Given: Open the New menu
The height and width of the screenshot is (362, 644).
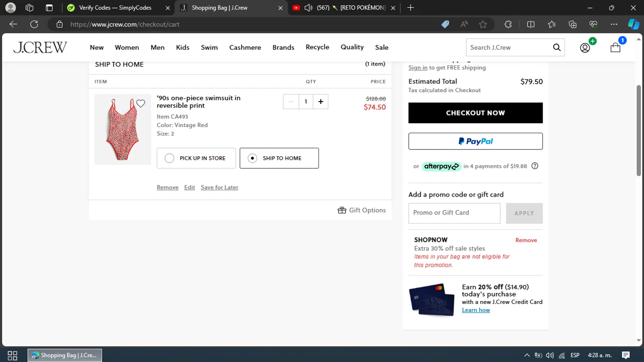Looking at the screenshot, I should [x=97, y=47].
